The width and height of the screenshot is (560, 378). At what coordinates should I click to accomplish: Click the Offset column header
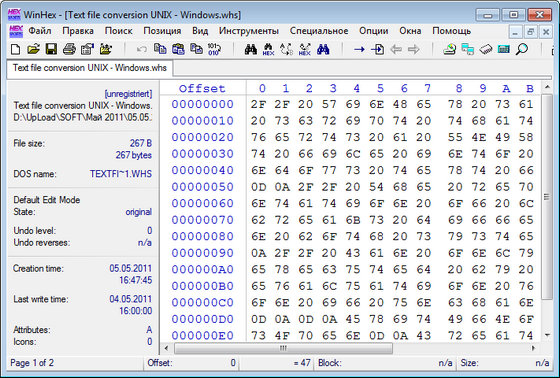[202, 88]
